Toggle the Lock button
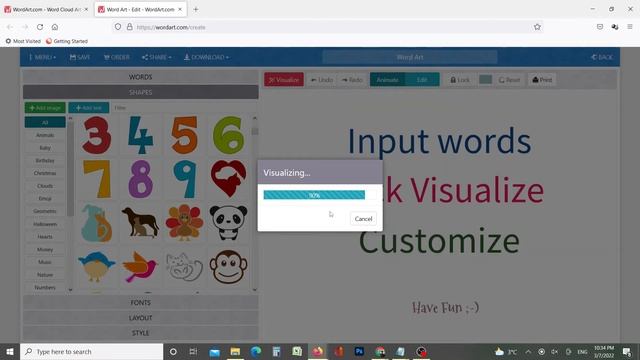This screenshot has width=640, height=360. point(460,80)
